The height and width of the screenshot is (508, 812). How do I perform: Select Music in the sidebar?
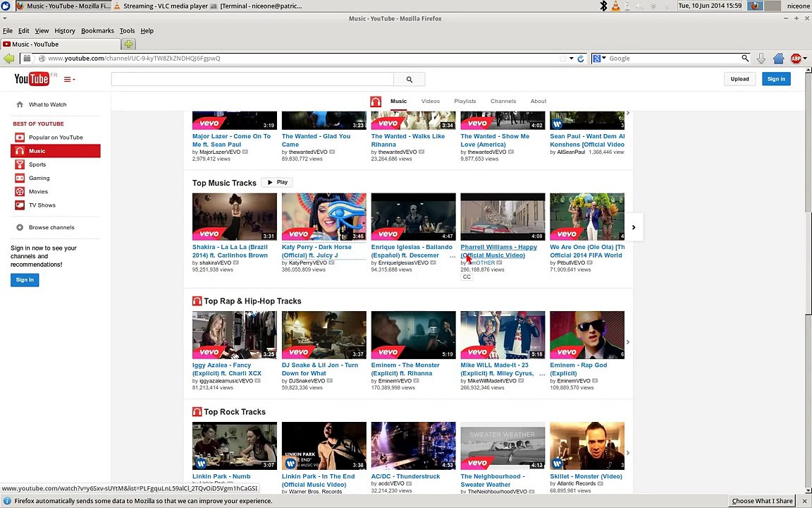pyautogui.click(x=56, y=151)
